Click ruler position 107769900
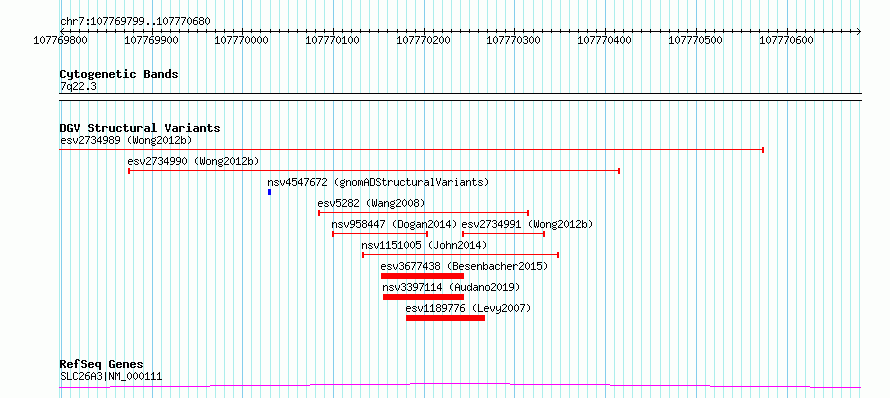The width and height of the screenshot is (890, 398). point(151,40)
